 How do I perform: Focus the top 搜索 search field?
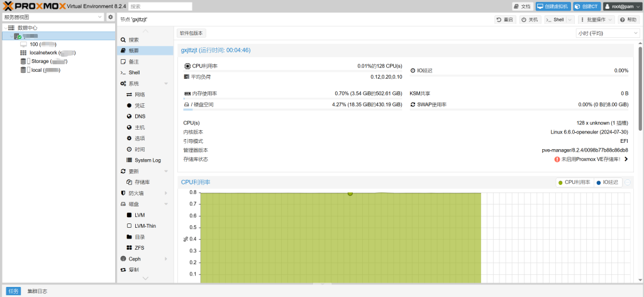160,6
